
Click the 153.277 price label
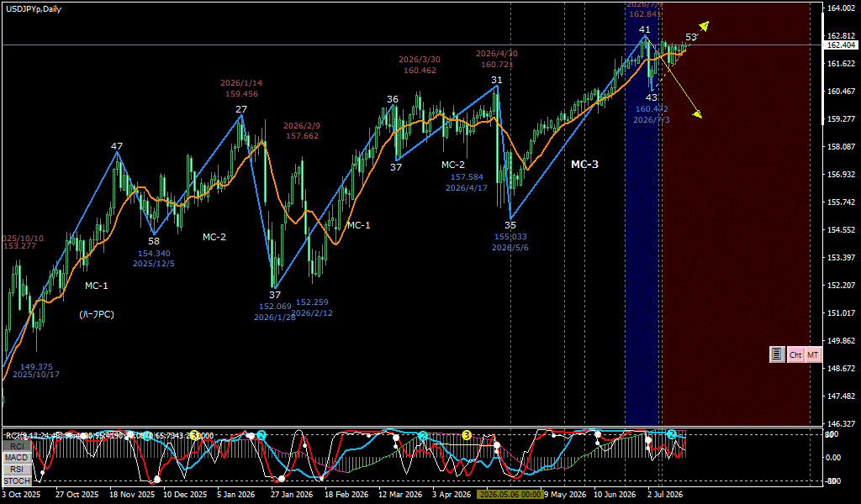pyautogui.click(x=19, y=246)
